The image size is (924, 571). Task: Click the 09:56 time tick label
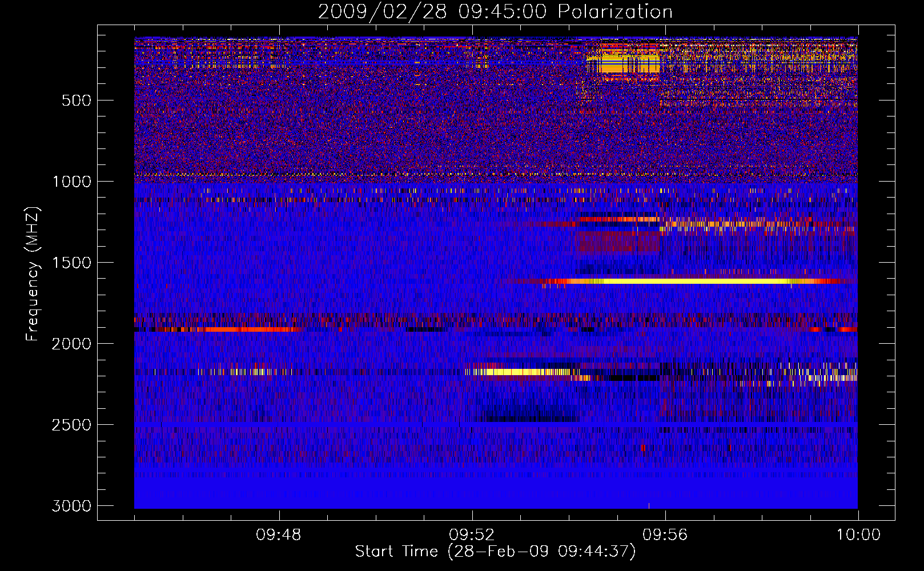(665, 535)
